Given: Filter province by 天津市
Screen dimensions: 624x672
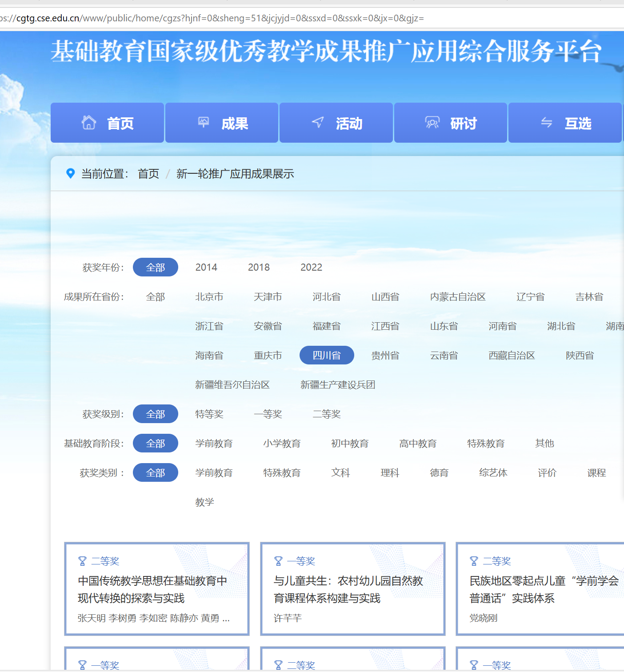Looking at the screenshot, I should tap(268, 296).
